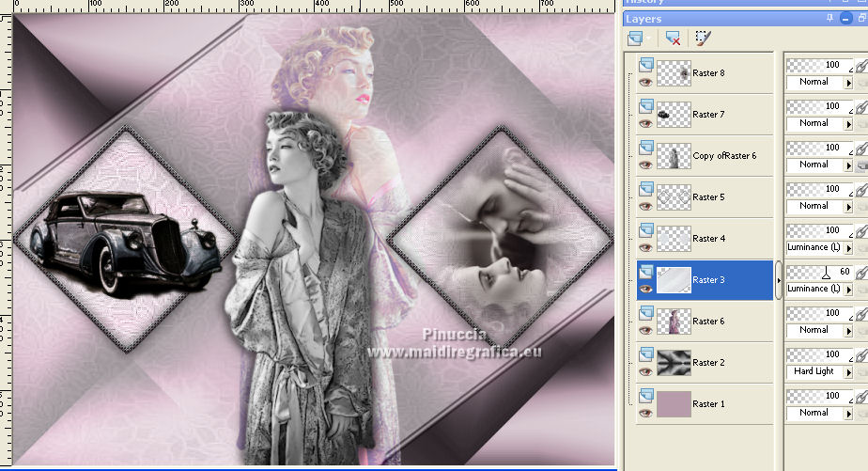Hide the Raster 6 layer
The height and width of the screenshot is (471, 868).
click(645, 331)
